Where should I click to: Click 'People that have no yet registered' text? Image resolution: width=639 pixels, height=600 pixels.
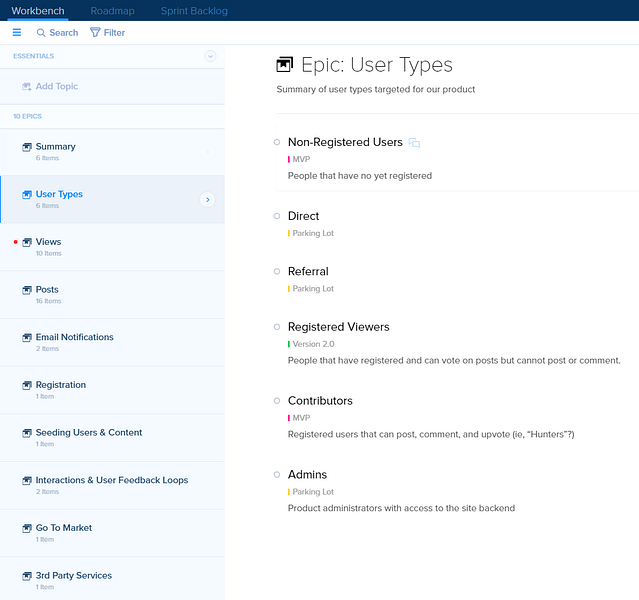360,176
